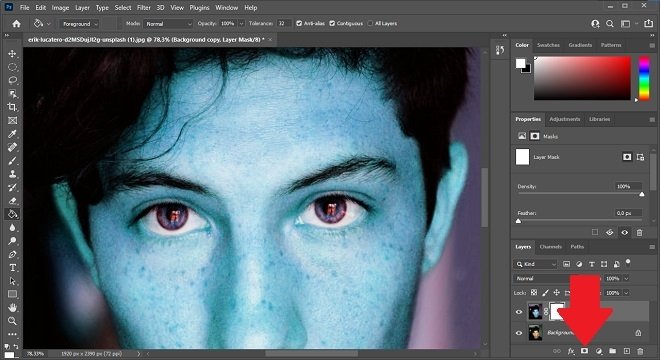This screenshot has width=660, height=360.
Task: Create new fill or adjustment layer
Action: [x=599, y=351]
